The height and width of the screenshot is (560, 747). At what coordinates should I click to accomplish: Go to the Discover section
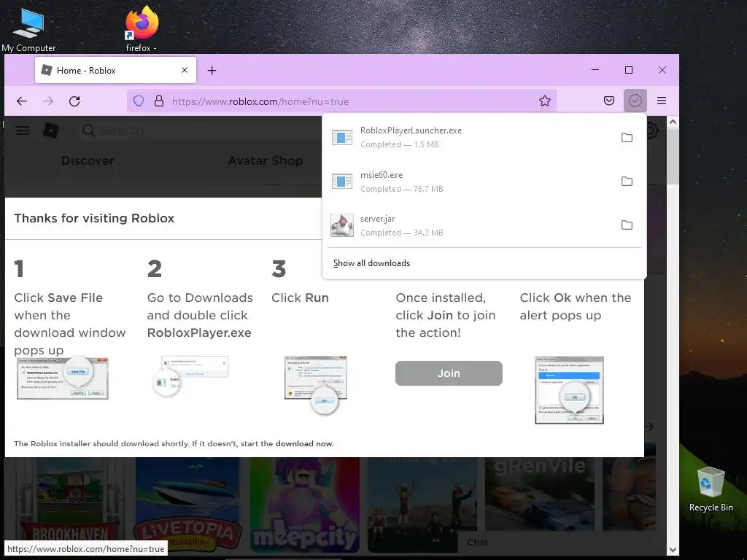click(88, 160)
